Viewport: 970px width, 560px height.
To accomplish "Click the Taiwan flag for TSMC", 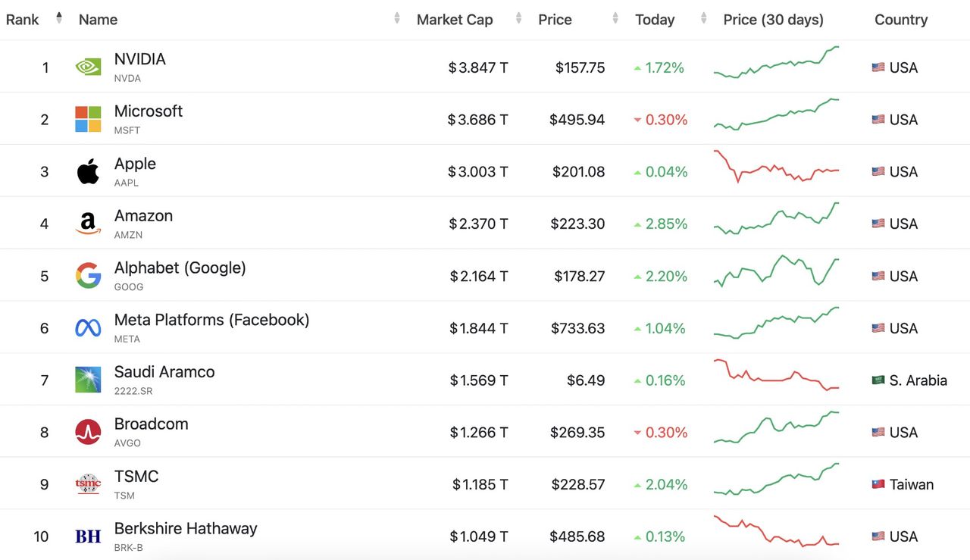I will (x=878, y=484).
